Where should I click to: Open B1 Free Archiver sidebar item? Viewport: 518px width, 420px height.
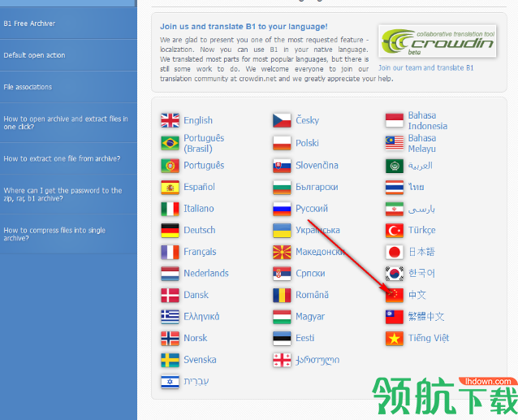tap(68, 24)
